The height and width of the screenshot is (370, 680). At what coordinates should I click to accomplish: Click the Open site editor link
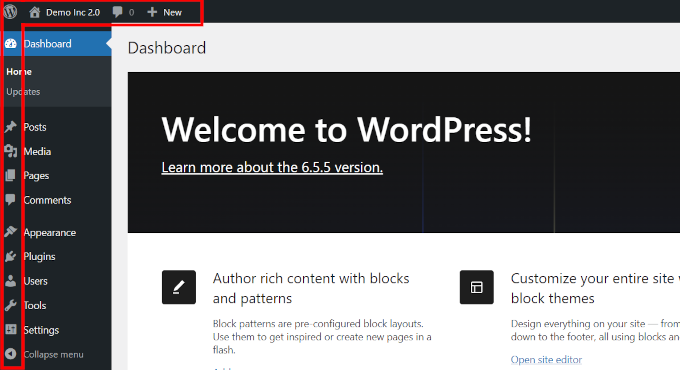click(x=546, y=360)
